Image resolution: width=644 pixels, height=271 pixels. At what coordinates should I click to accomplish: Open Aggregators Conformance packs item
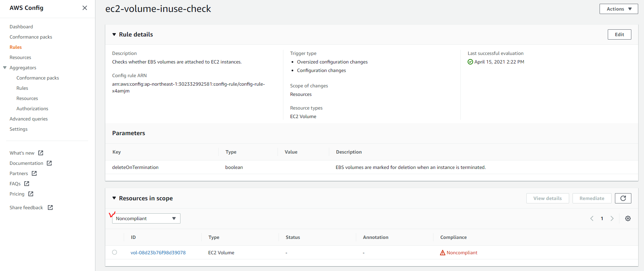pyautogui.click(x=38, y=78)
